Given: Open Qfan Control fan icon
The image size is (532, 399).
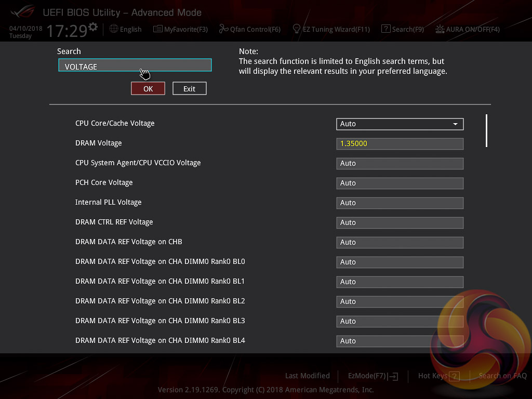Looking at the screenshot, I should 223,29.
